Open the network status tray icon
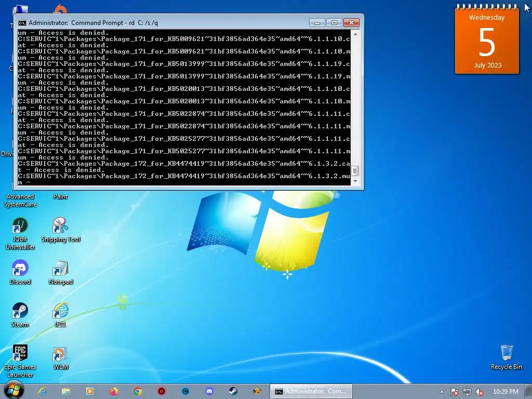The image size is (532, 399). [x=467, y=392]
